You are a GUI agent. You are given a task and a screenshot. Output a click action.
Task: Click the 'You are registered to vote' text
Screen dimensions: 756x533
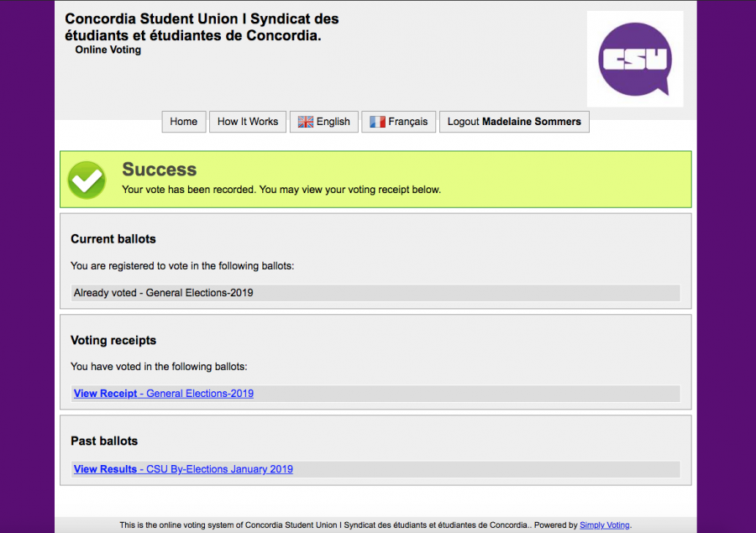click(182, 266)
